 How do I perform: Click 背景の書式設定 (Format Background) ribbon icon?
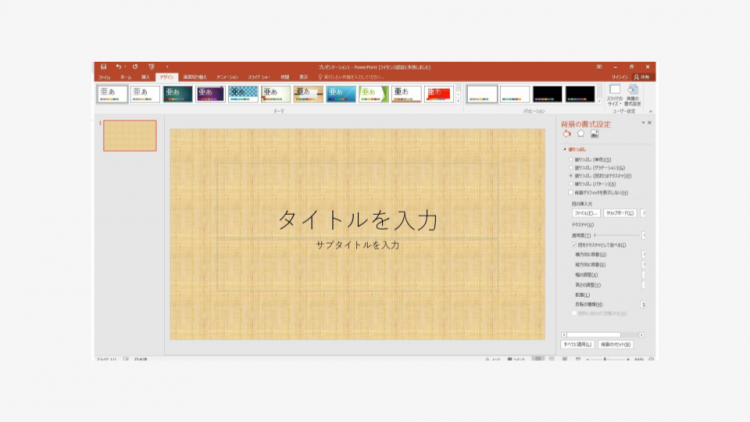(x=632, y=95)
